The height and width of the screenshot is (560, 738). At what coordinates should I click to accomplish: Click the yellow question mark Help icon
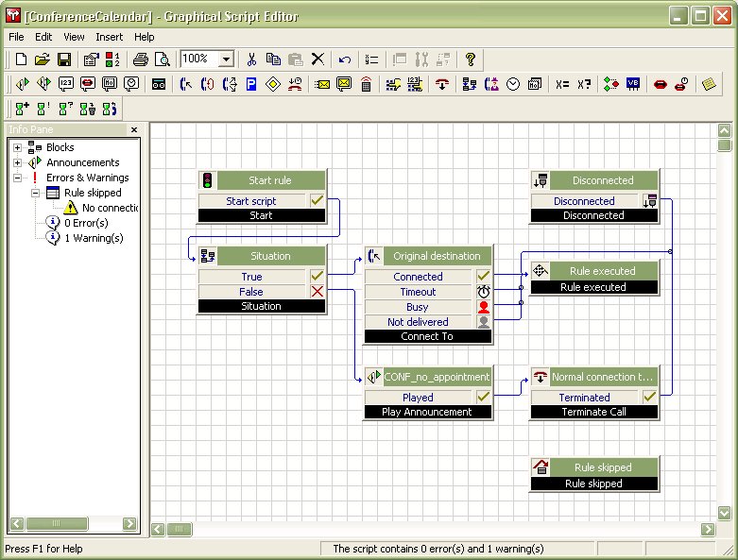click(470, 59)
